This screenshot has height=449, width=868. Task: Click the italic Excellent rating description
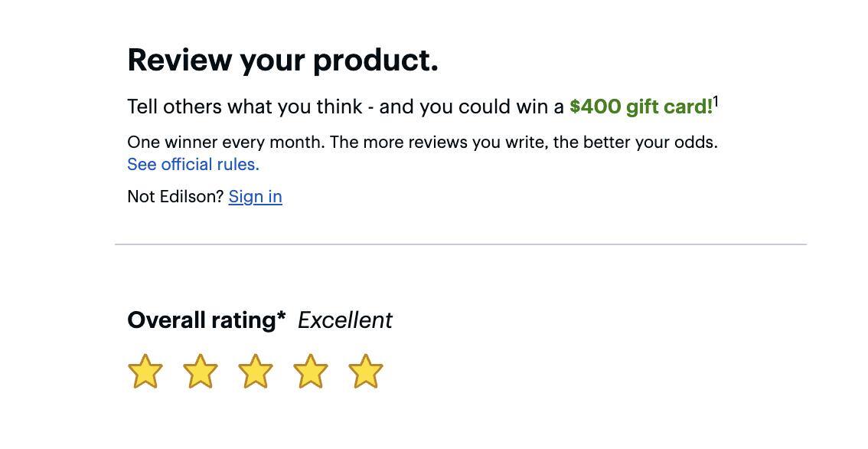click(x=344, y=320)
